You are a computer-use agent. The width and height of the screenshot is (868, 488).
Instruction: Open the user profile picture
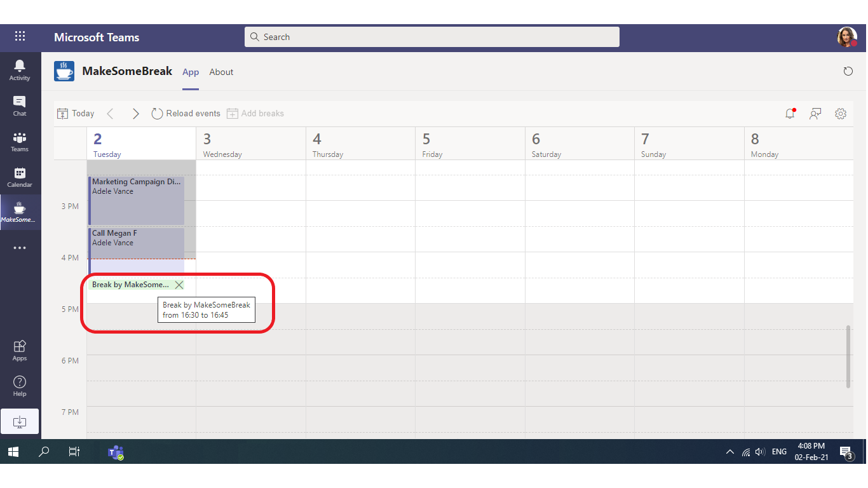(847, 37)
